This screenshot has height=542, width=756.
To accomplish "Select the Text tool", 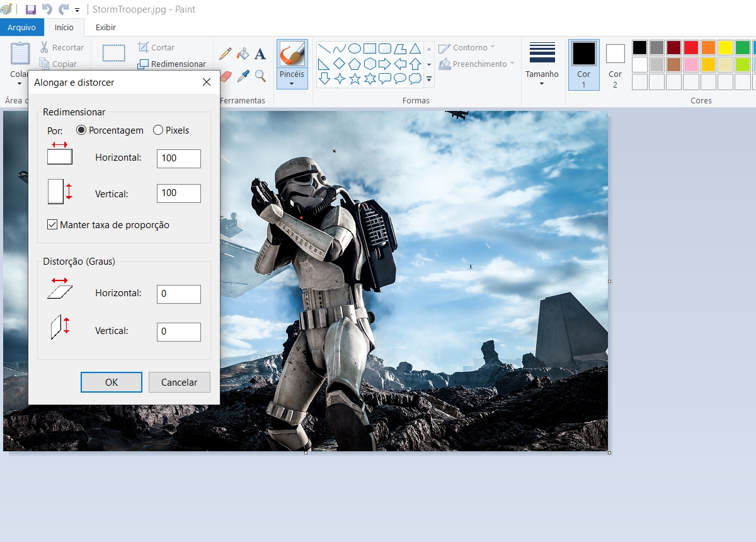I will tap(260, 54).
